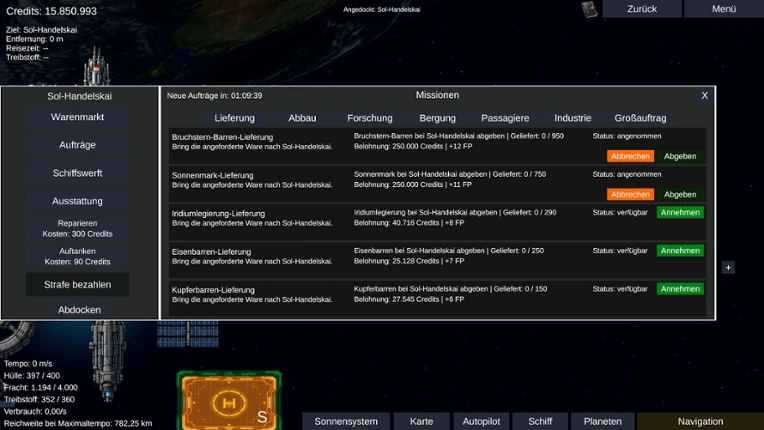This screenshot has height=430, width=764.
Task: Go back with the Zurück button
Action: pyautogui.click(x=642, y=9)
